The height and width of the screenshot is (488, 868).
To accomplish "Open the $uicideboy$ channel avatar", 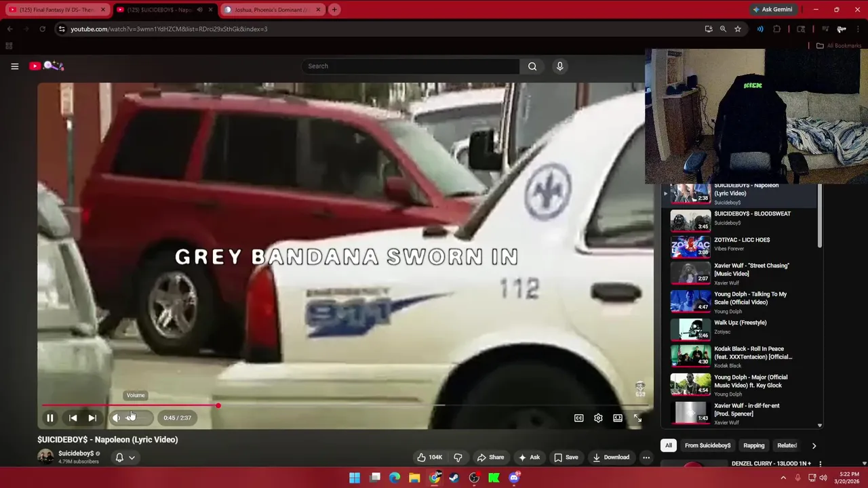I will pyautogui.click(x=45, y=457).
